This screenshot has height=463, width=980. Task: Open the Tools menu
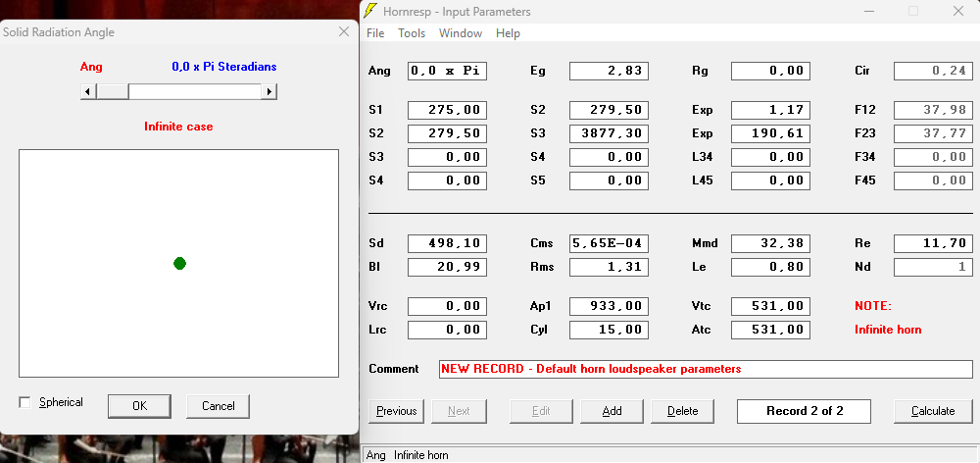coord(412,33)
